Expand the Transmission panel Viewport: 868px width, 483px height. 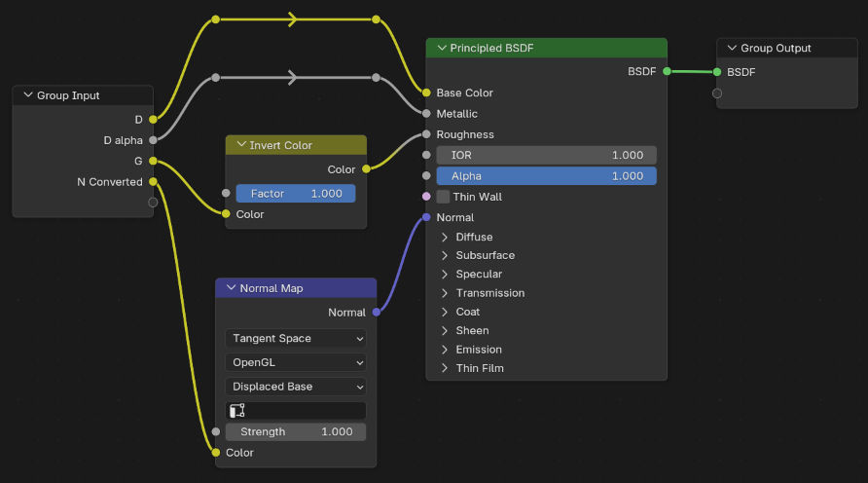click(445, 293)
